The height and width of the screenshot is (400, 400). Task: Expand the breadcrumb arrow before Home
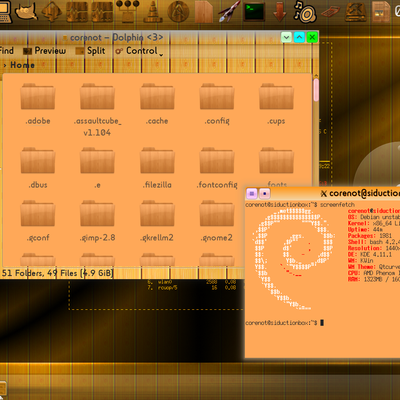click(5, 65)
